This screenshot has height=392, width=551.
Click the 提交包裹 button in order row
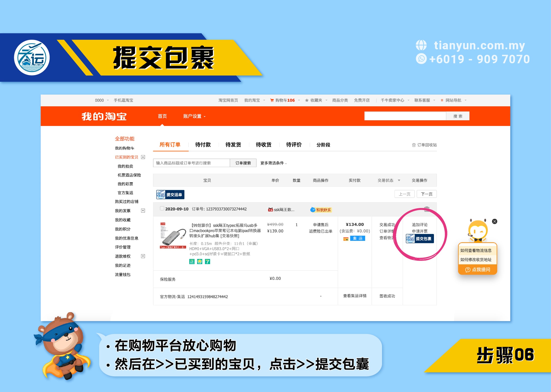coord(420,238)
